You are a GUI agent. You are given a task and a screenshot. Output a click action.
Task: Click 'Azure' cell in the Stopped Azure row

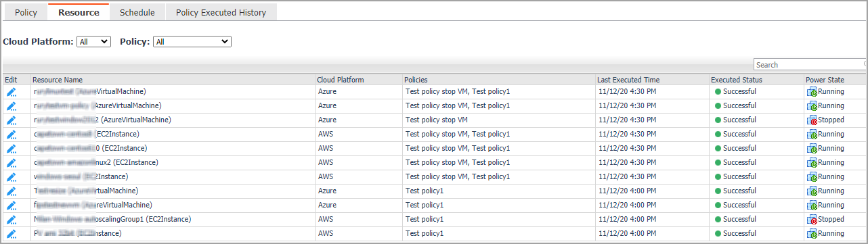pos(327,120)
